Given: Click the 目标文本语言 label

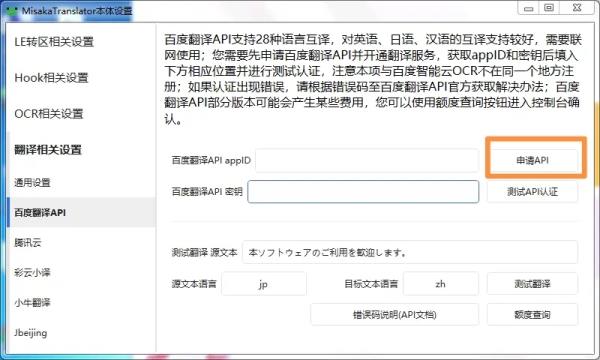Looking at the screenshot, I should (x=371, y=284).
